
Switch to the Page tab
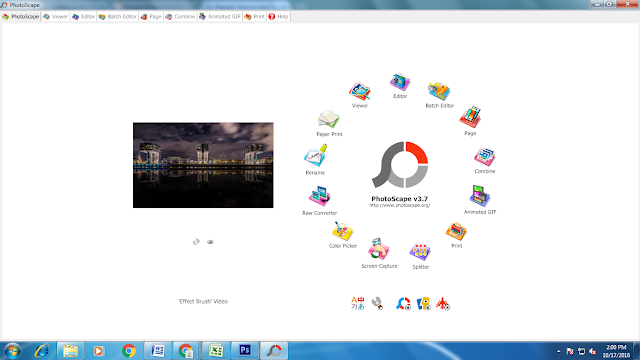tap(151, 17)
